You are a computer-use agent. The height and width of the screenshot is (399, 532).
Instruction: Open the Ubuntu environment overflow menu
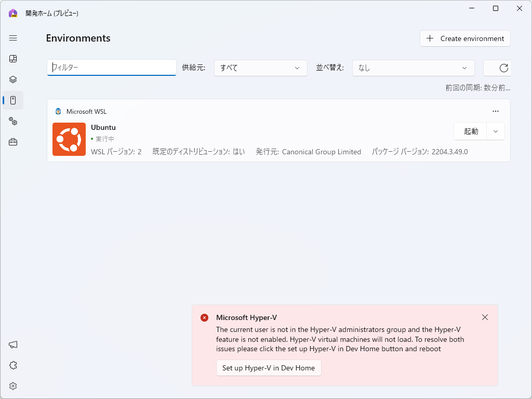click(x=495, y=111)
